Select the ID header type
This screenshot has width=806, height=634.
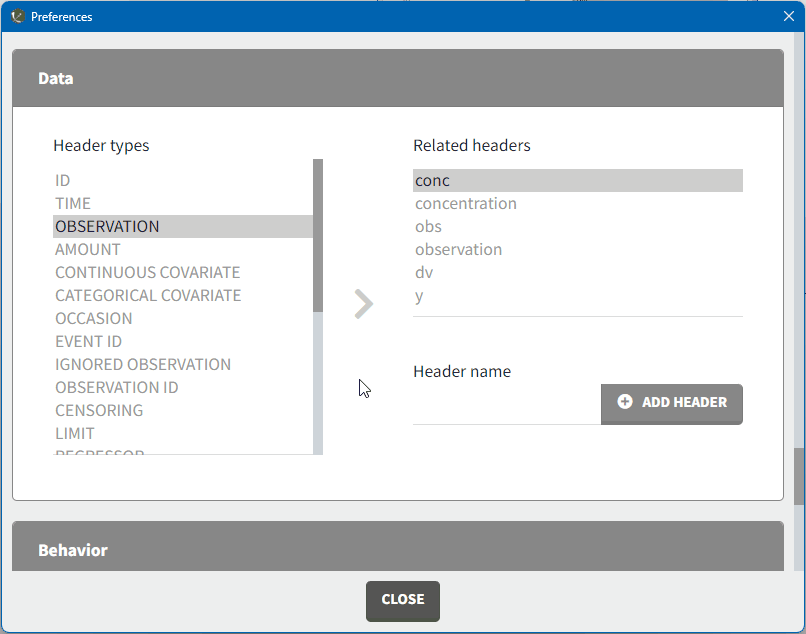[x=63, y=181]
